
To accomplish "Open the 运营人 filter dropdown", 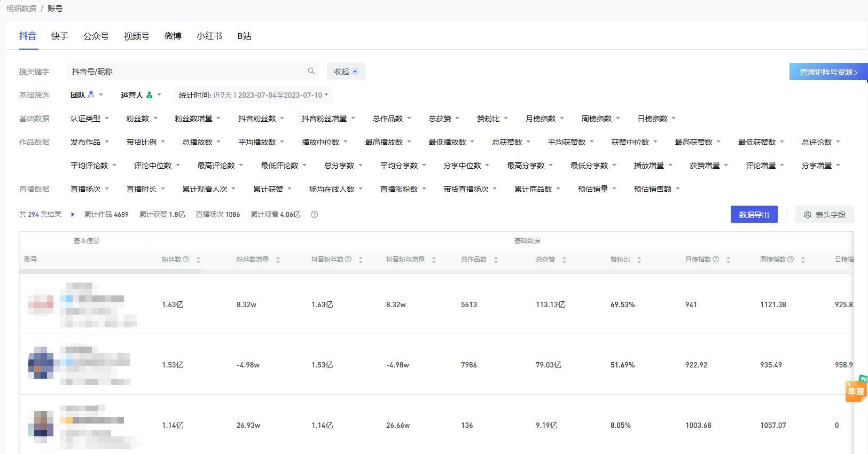I will coord(141,95).
